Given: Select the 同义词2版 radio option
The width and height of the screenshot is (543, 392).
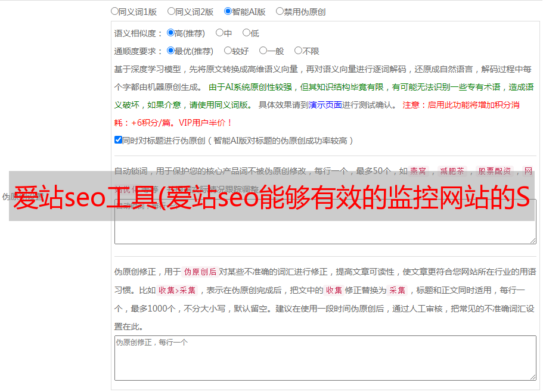Looking at the screenshot, I should point(171,11).
